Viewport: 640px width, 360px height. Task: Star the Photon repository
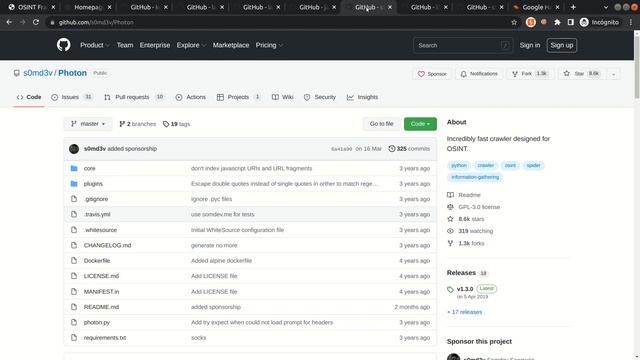coord(582,74)
